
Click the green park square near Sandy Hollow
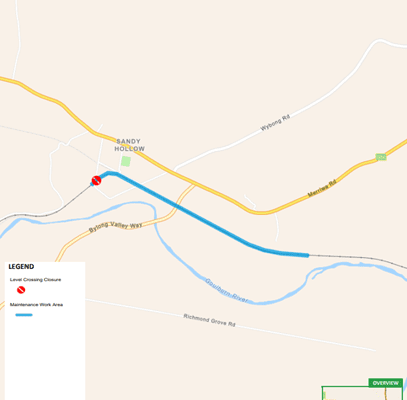[126, 161]
